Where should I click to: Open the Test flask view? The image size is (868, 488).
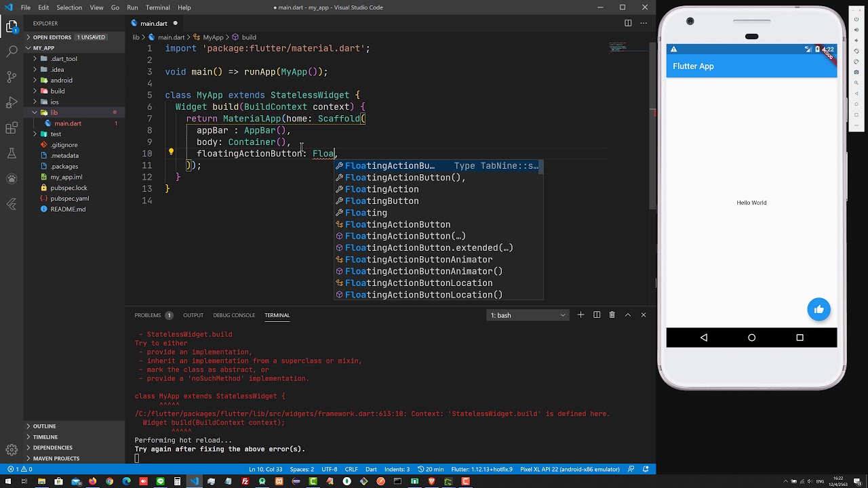12,154
